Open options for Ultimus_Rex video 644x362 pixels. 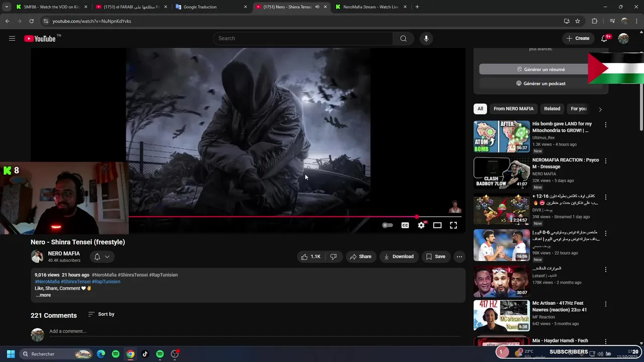pos(605,125)
